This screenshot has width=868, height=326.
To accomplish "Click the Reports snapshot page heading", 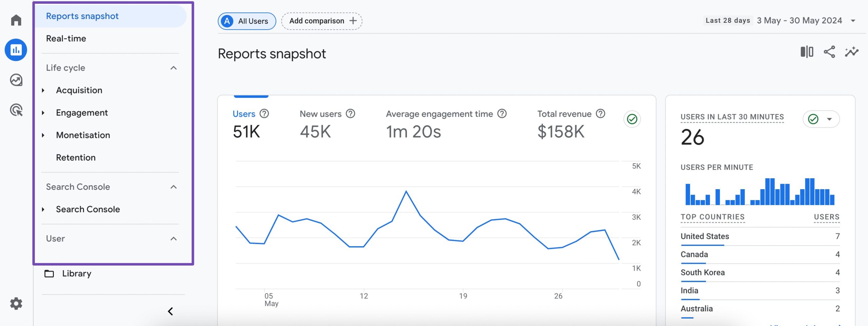I will click(x=272, y=54).
